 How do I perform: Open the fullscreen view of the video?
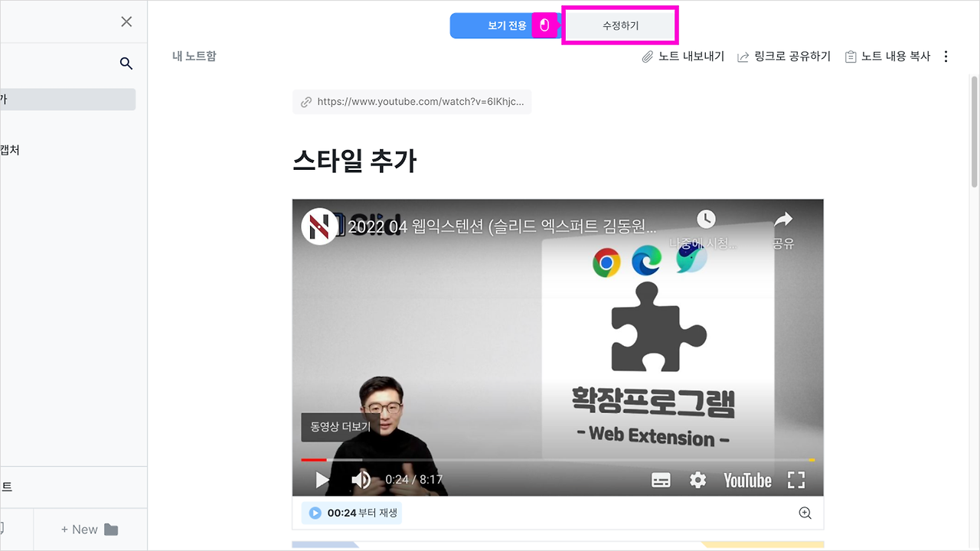pos(796,480)
